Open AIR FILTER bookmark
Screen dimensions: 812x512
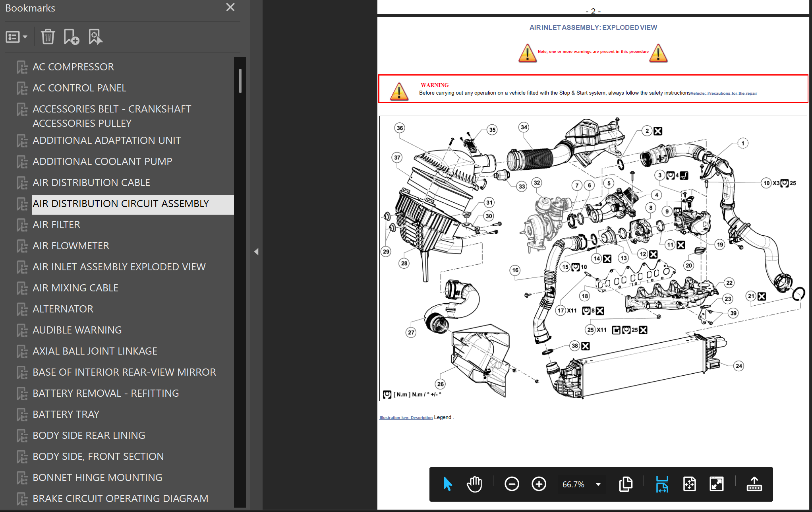[56, 225]
